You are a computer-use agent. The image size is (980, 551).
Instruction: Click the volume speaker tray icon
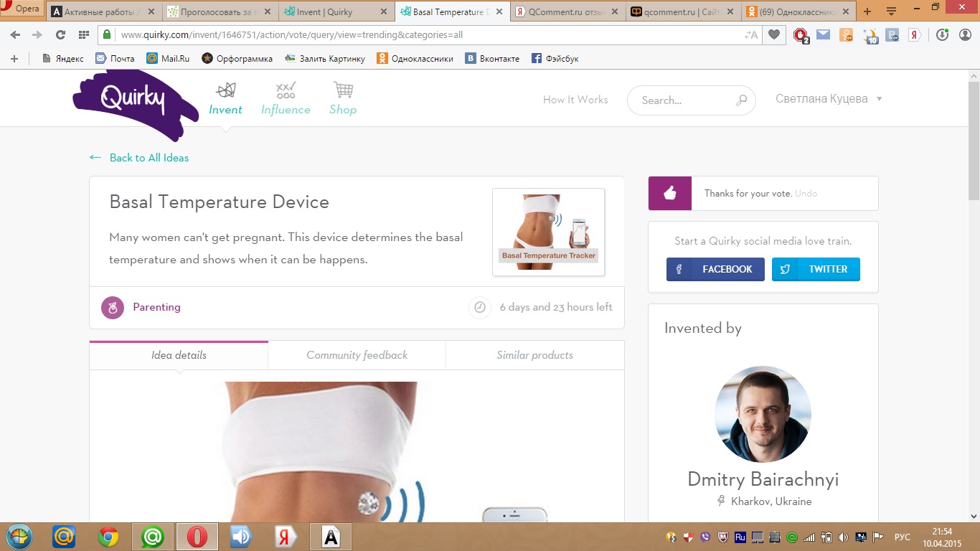(842, 537)
